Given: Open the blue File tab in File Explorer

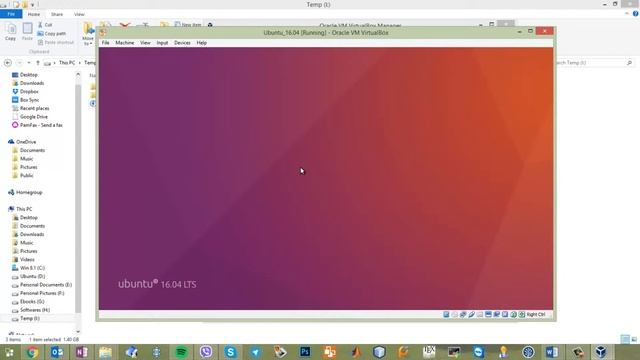Looking at the screenshot, I should pyautogui.click(x=11, y=14).
